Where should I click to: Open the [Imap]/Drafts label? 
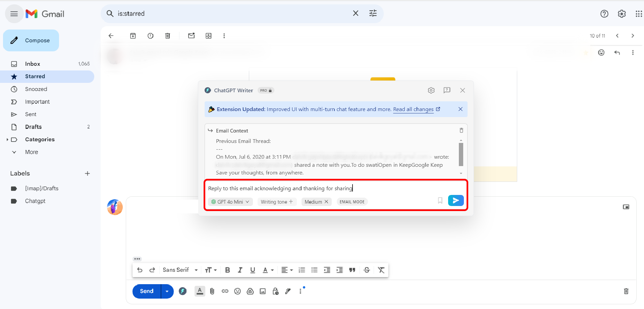[42, 189]
